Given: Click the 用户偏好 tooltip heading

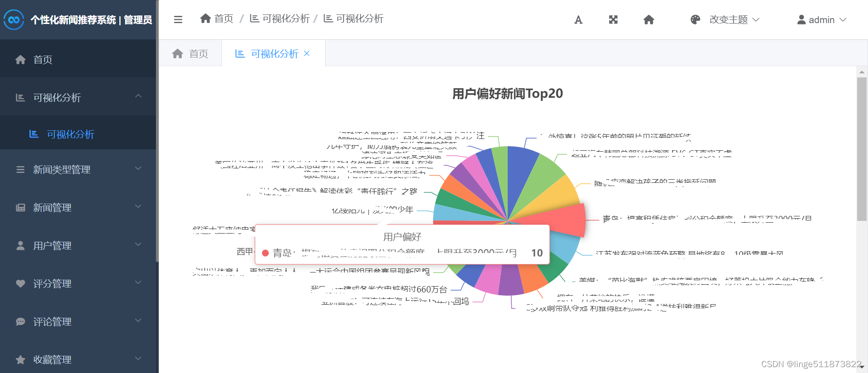Looking at the screenshot, I should [402, 237].
